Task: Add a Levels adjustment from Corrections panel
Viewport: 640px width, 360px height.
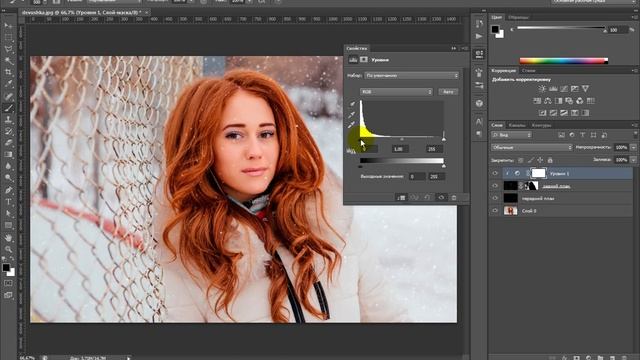Action: [x=553, y=89]
